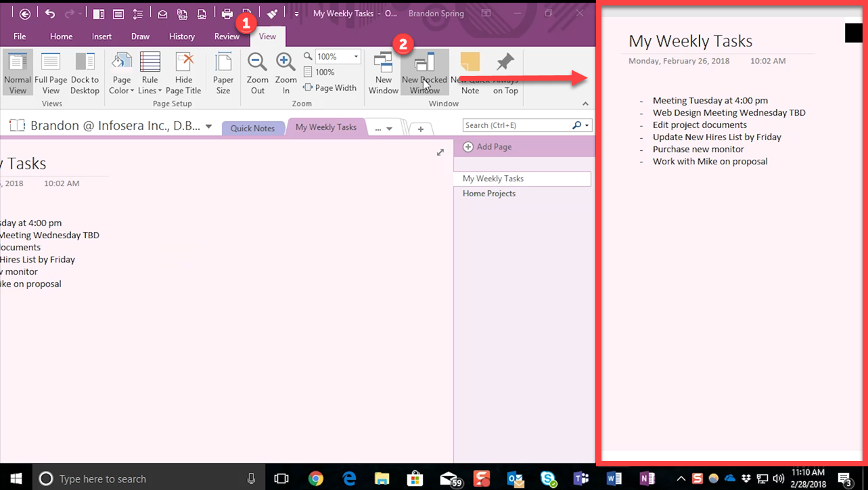This screenshot has width=868, height=490.
Task: Toggle Always on Top pin
Action: [505, 72]
